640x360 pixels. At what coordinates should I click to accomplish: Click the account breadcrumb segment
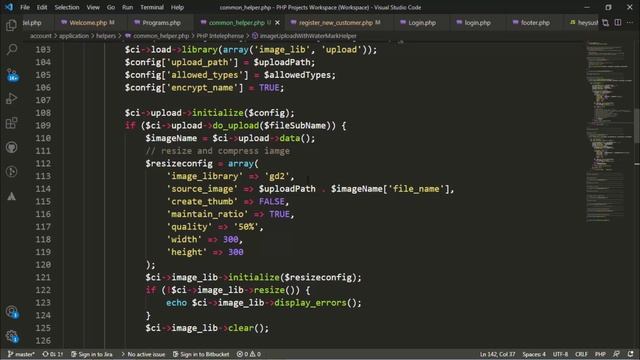click(41, 36)
